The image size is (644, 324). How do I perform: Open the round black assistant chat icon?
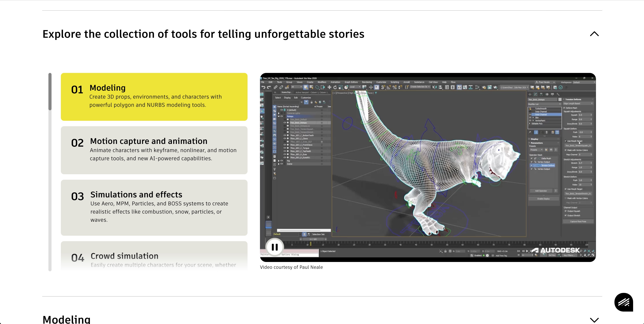624,302
